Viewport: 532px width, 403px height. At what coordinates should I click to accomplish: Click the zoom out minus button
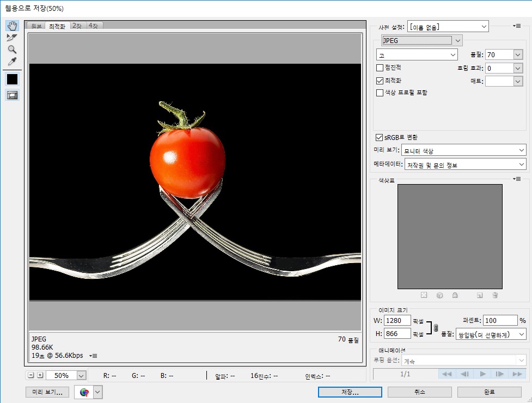click(x=31, y=375)
